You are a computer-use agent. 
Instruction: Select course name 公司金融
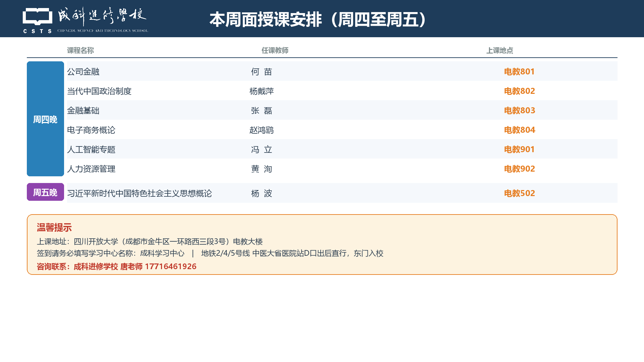pyautogui.click(x=83, y=72)
